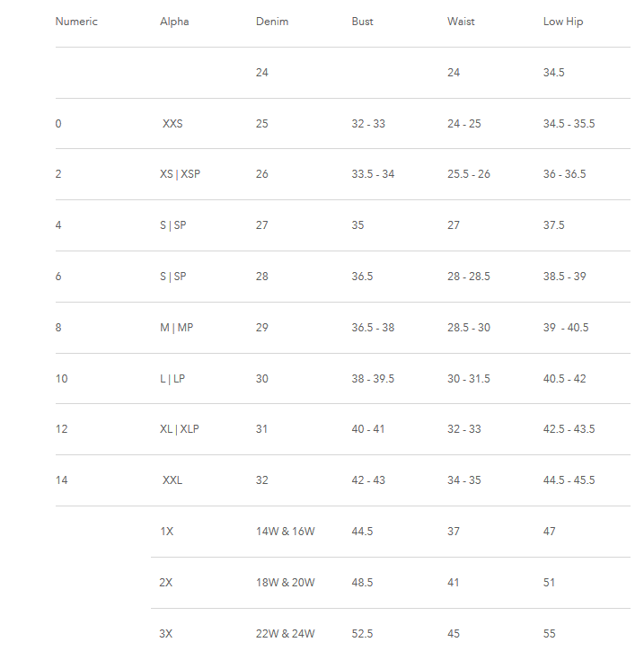Select the XXS alpha size cell
Screen dimensions: 644x651
pos(172,124)
